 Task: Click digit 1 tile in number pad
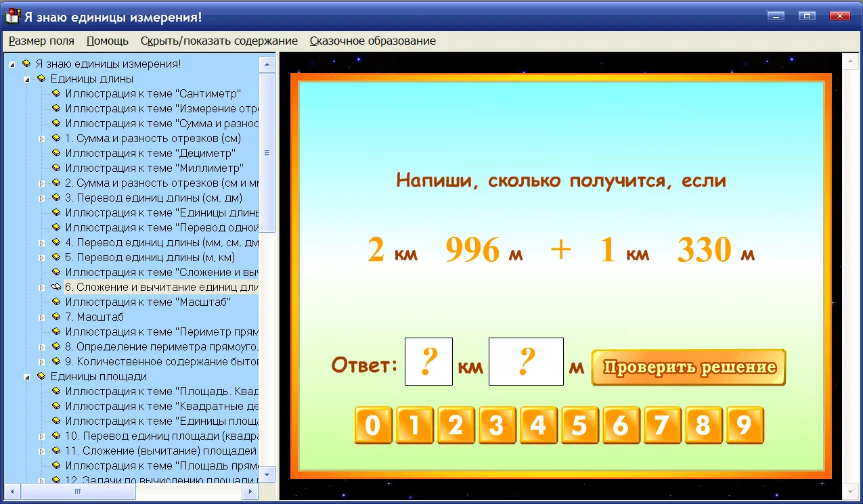coord(414,425)
